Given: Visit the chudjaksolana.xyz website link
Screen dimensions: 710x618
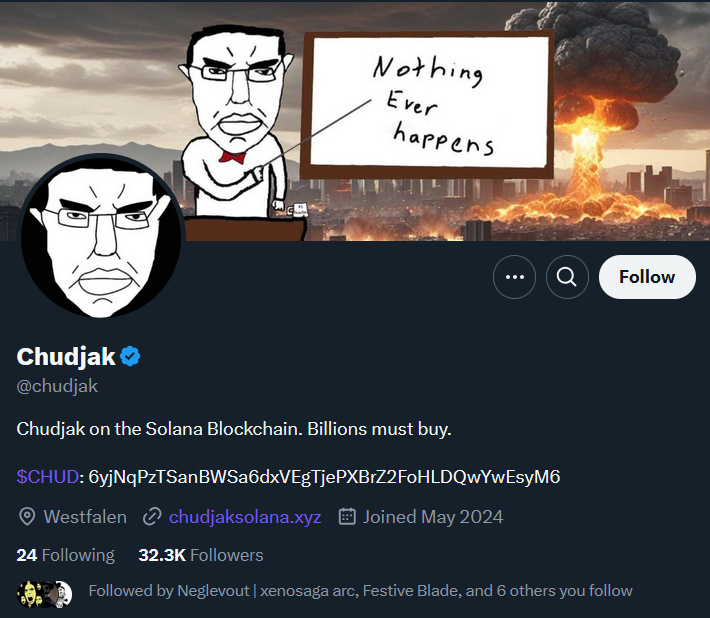Looking at the screenshot, I should [x=245, y=517].
